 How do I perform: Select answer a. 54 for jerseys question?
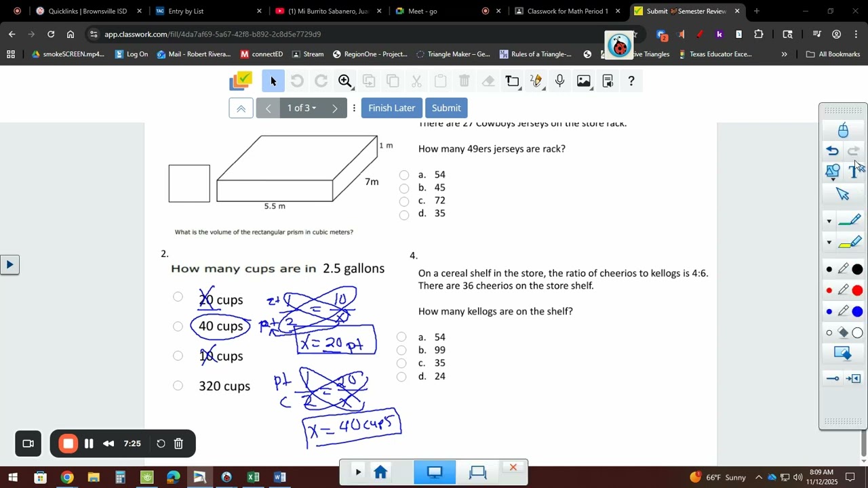[x=404, y=175]
